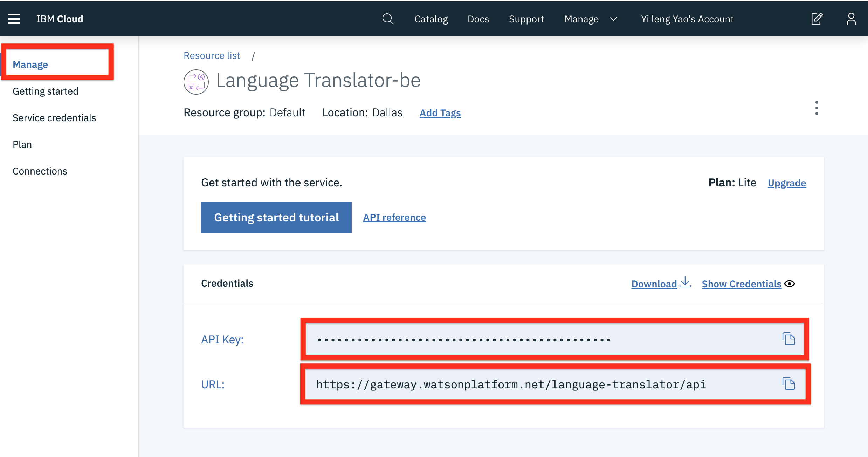Open the hamburger navigation menu
The height and width of the screenshot is (457, 868).
[x=14, y=19]
